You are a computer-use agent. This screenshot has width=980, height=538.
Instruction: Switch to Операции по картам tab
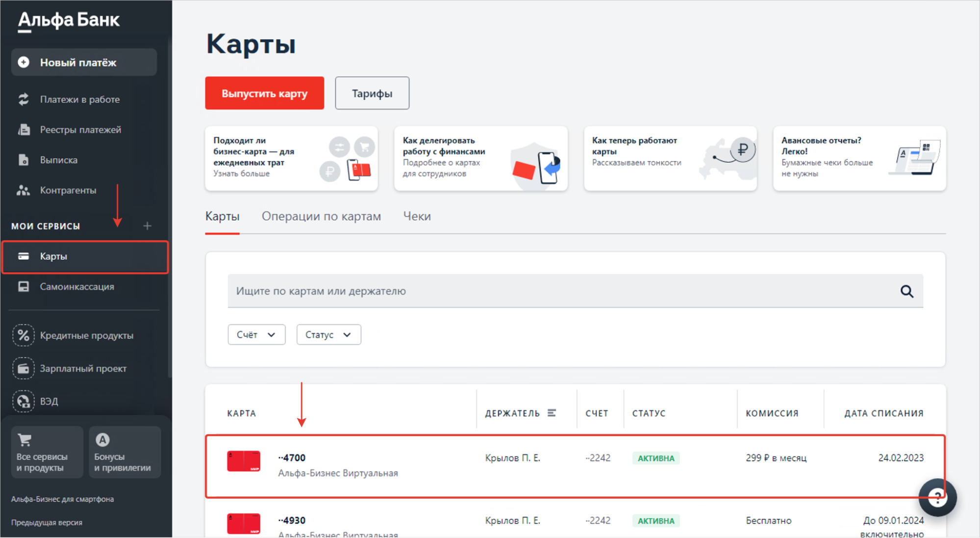tap(321, 216)
